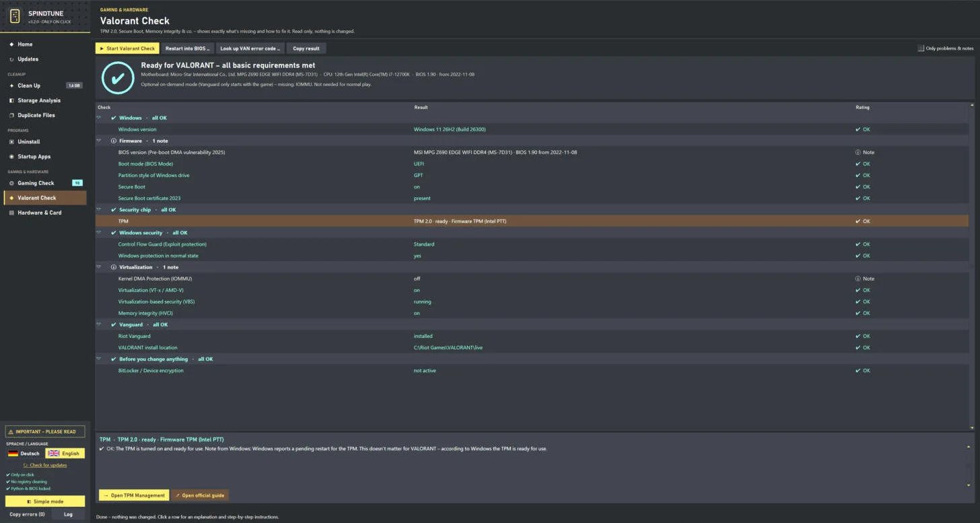Enable the Only problems & notes checkbox
980x523 pixels.
(921, 48)
